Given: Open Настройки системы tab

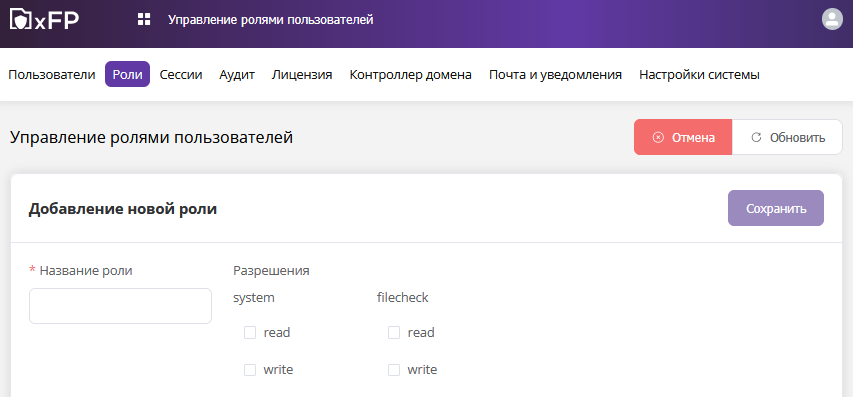Looking at the screenshot, I should pos(699,75).
